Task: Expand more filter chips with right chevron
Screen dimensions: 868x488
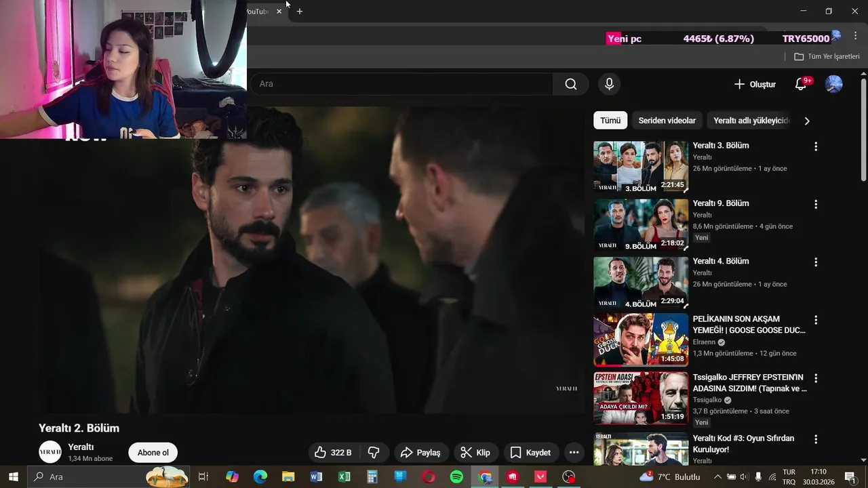Action: coord(807,121)
